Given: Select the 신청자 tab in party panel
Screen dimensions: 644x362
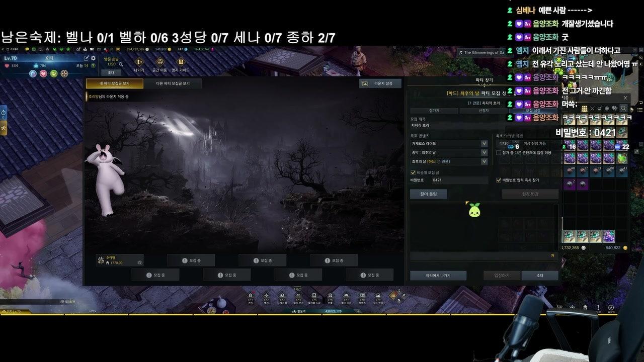Looking at the screenshot, I should coord(484,111).
